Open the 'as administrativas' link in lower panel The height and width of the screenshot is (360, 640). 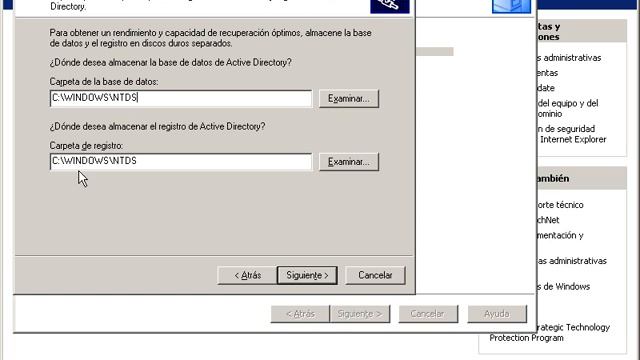click(x=572, y=261)
